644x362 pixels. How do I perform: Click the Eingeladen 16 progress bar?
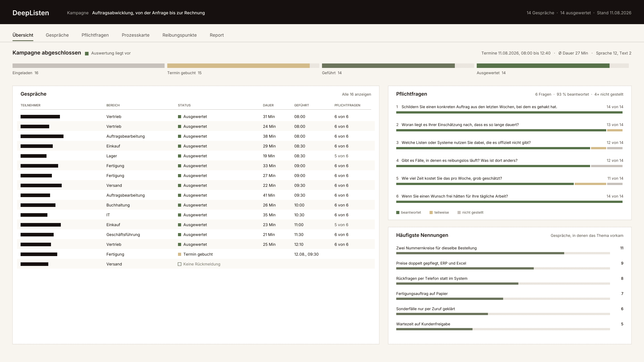[x=89, y=66]
